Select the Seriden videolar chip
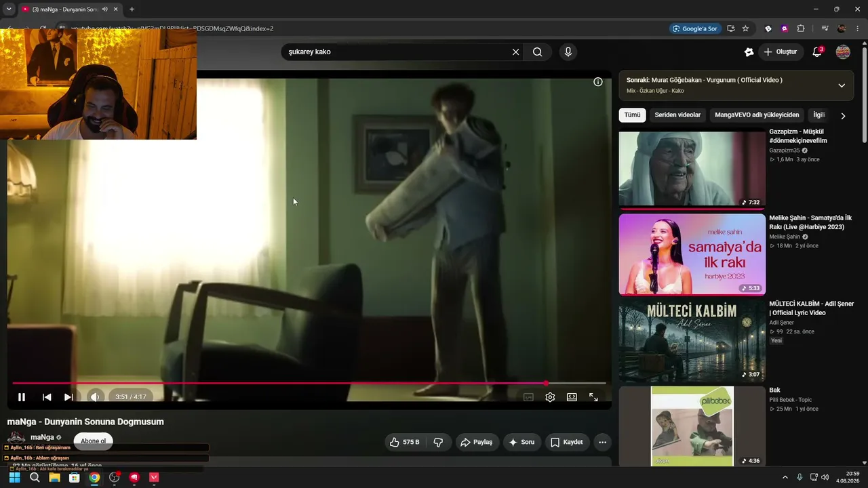This screenshot has height=488, width=868. pyautogui.click(x=677, y=115)
